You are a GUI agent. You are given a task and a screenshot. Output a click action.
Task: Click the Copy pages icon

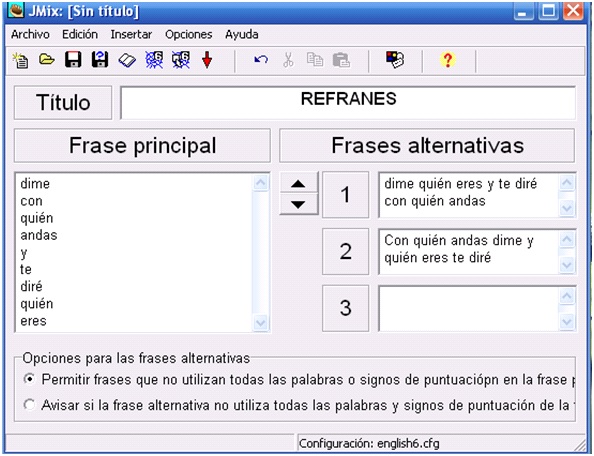tap(315, 60)
